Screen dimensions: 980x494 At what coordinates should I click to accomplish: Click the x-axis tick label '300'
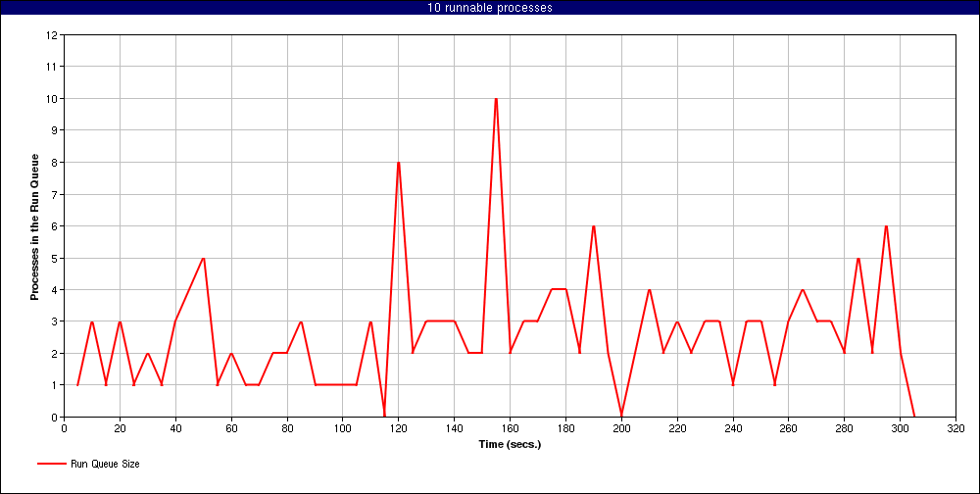900,428
